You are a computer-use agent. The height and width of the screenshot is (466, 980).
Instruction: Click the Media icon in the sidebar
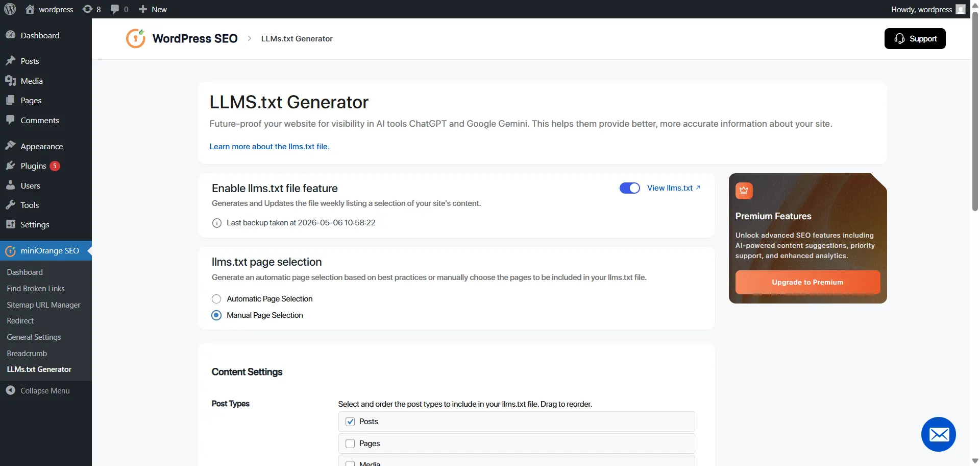click(x=11, y=81)
